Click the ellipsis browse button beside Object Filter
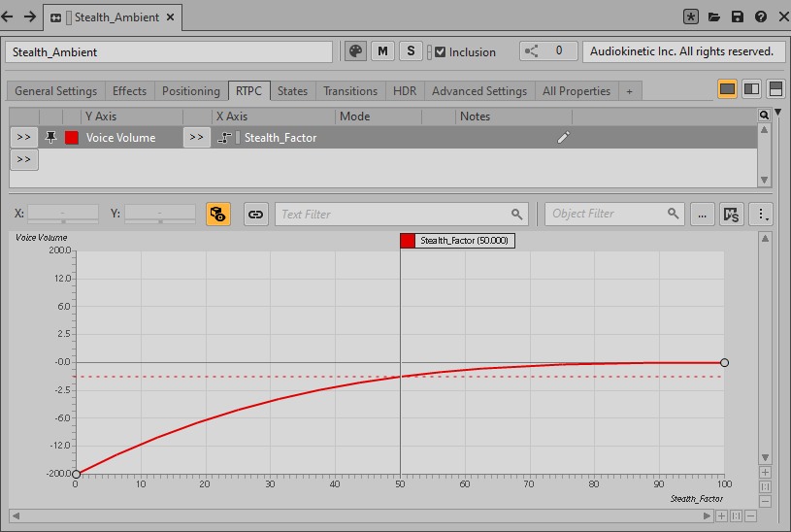Viewport: 791px width, 532px height. pyautogui.click(x=703, y=215)
